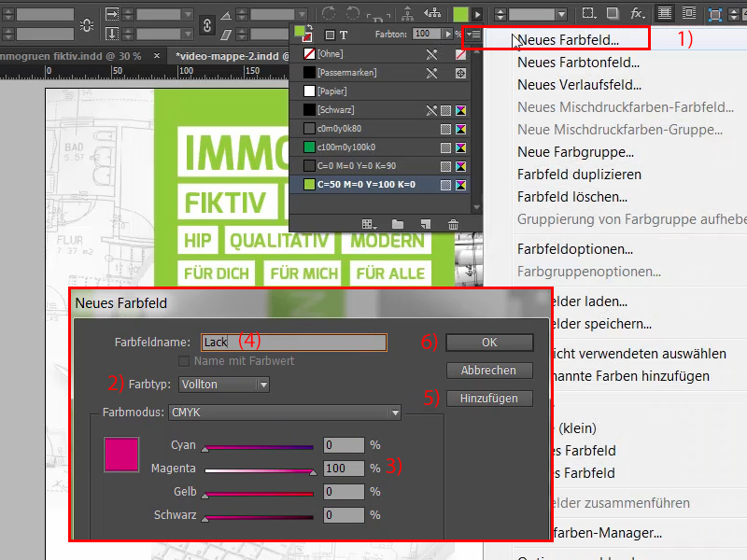The width and height of the screenshot is (747, 560).
Task: Create new color group with folder icon
Action: point(399,224)
